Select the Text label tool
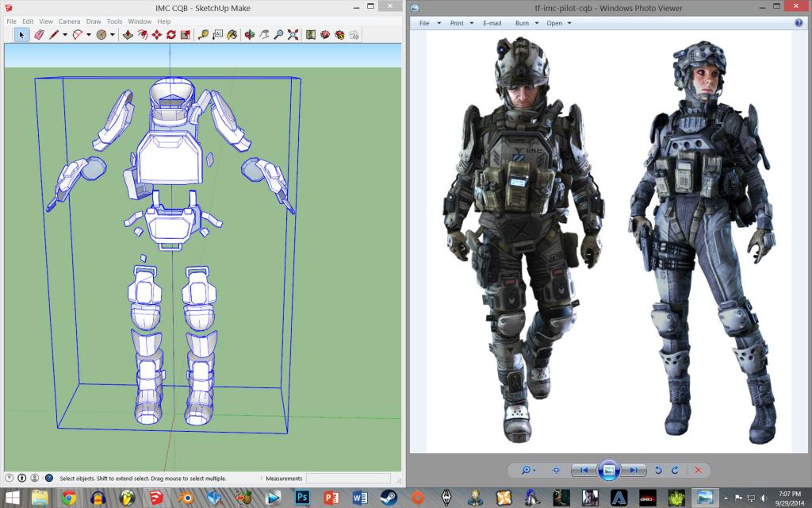 tap(217, 35)
